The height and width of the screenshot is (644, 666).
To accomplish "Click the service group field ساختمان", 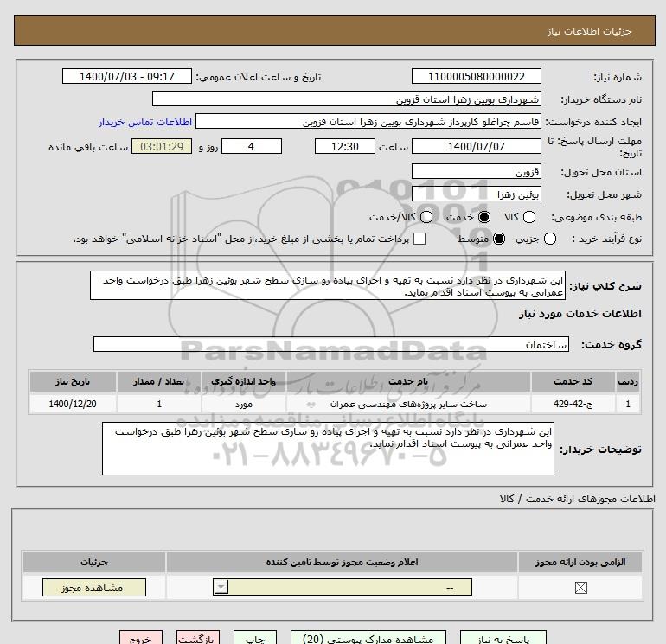I will point(331,344).
